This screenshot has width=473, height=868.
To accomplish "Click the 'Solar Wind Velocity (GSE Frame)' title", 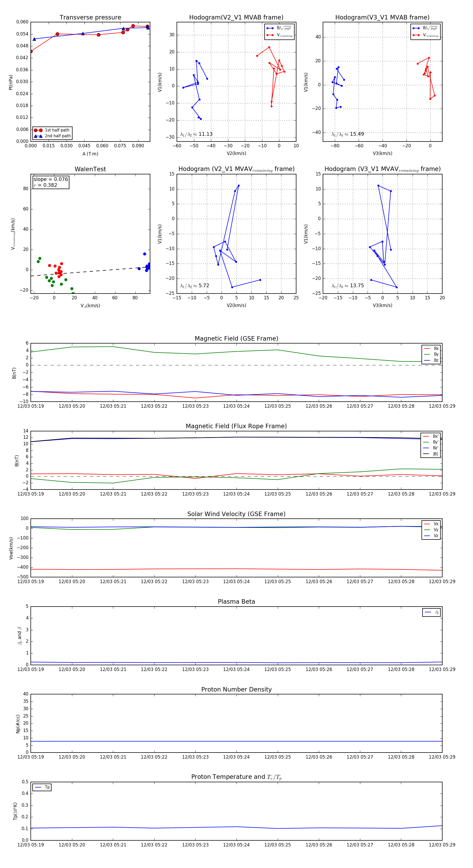I will click(x=236, y=514).
